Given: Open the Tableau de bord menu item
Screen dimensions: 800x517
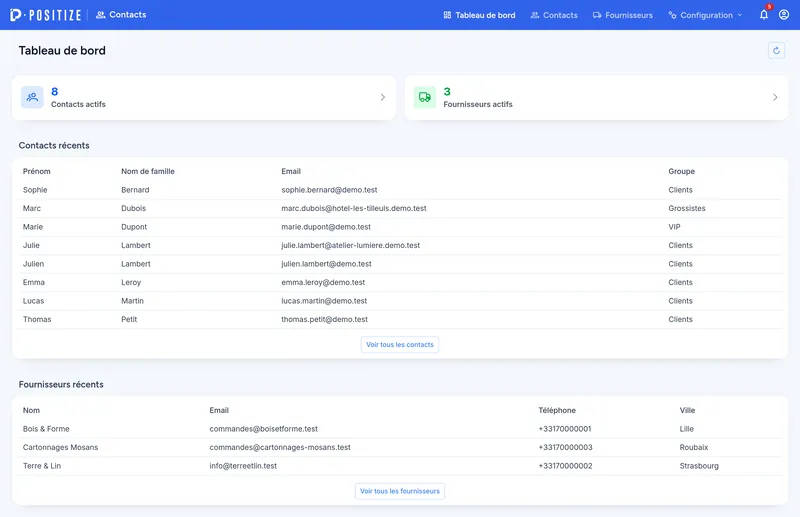Looking at the screenshot, I should [479, 15].
